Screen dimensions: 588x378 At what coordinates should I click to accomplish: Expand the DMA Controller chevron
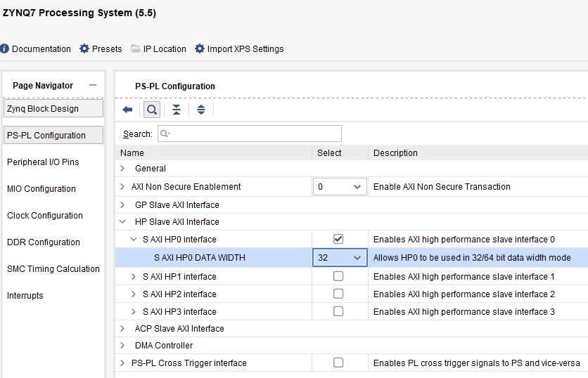pos(122,346)
